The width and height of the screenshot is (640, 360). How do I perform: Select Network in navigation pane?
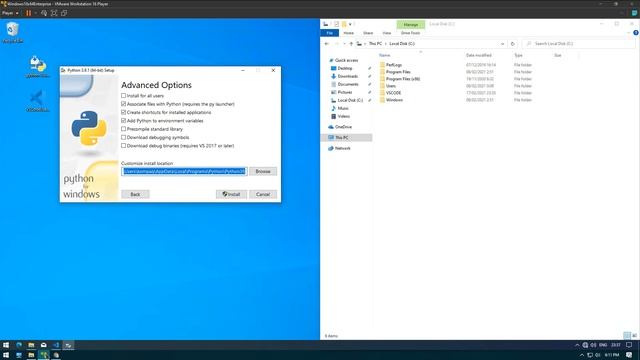342,149
